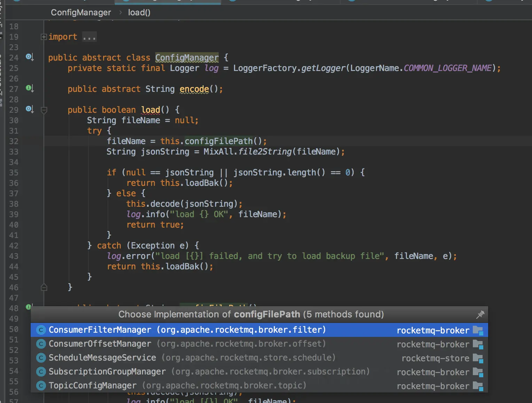
Task: Click class icon beside TopicConfigManager
Action: pos(41,386)
